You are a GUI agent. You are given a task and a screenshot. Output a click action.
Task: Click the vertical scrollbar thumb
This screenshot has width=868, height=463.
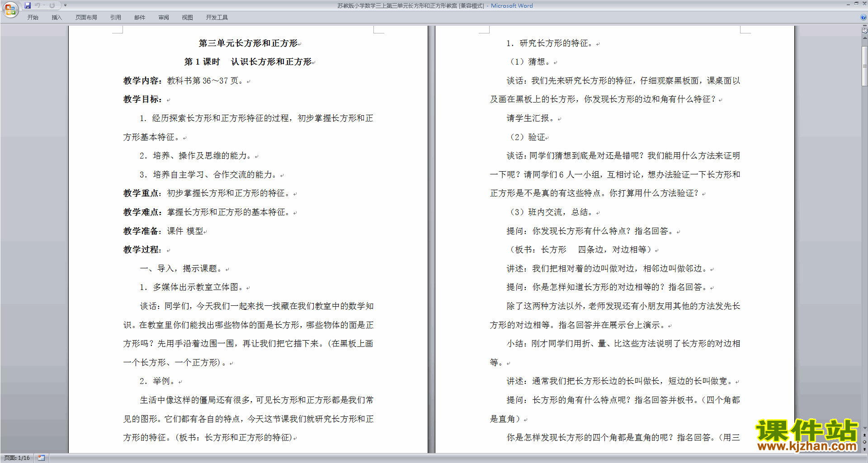[864, 65]
